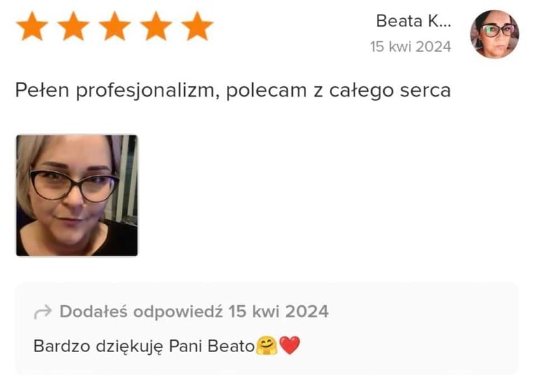Viewport: 538px width, 392px height.
Task: Click the gray reply arrow icon
Action: click(x=43, y=311)
